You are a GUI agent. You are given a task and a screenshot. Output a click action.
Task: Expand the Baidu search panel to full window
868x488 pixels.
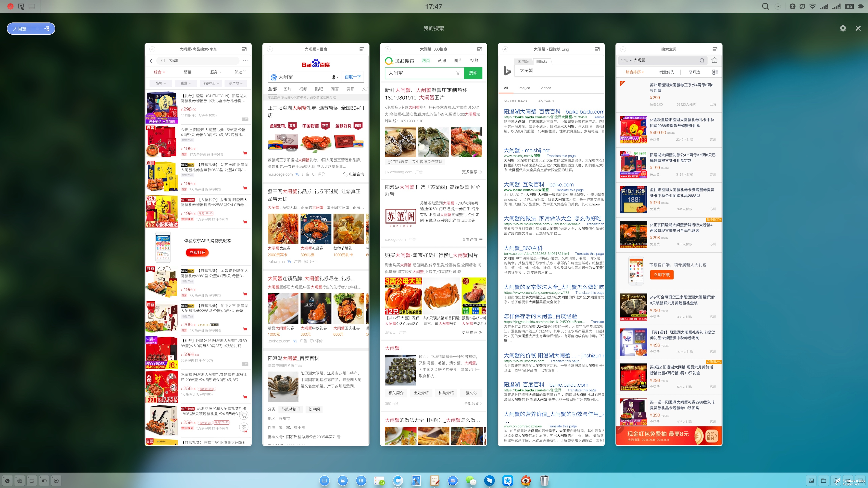pos(362,49)
